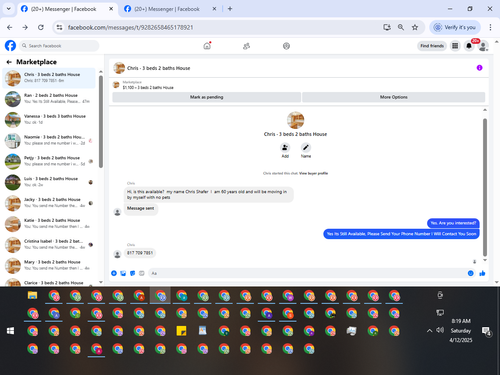Viewport: 500px width, 375px height.
Task: Open the tab search dropdown in Chrome
Action: coord(9,9)
